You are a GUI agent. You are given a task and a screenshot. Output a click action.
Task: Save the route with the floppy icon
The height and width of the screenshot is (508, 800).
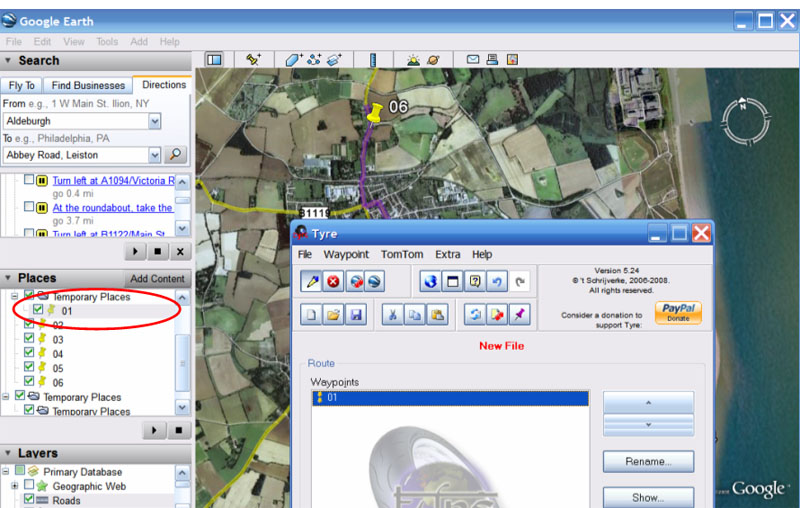click(x=356, y=315)
